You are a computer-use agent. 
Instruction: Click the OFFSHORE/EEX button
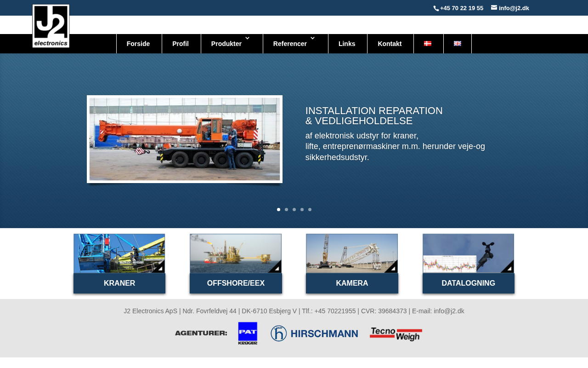[x=236, y=283]
